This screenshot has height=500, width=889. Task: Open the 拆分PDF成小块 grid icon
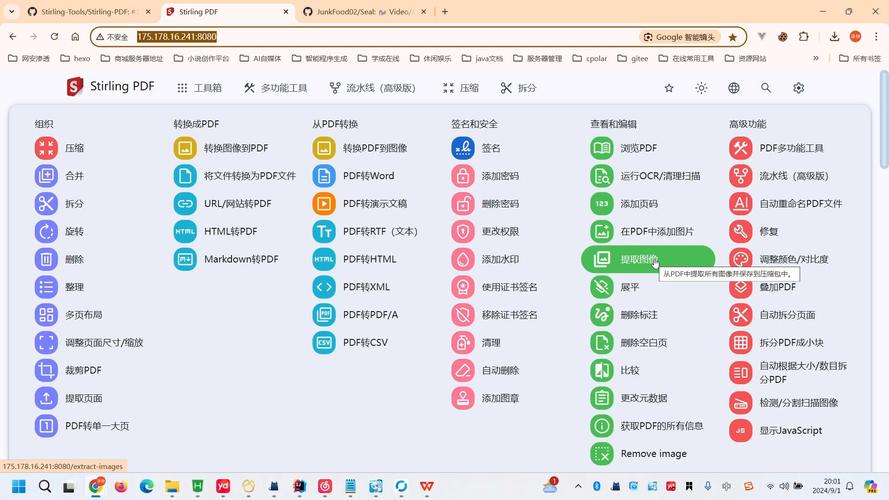pyautogui.click(x=740, y=342)
